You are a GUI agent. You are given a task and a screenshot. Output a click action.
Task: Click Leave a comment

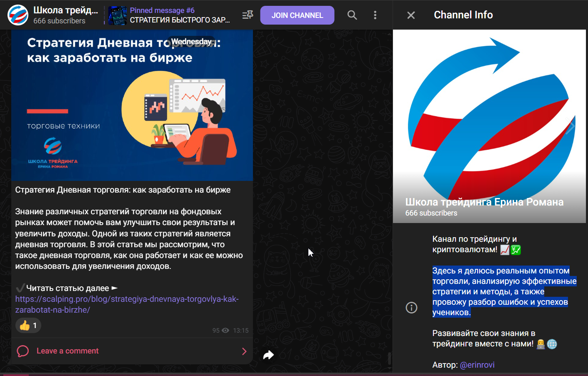pyautogui.click(x=68, y=351)
